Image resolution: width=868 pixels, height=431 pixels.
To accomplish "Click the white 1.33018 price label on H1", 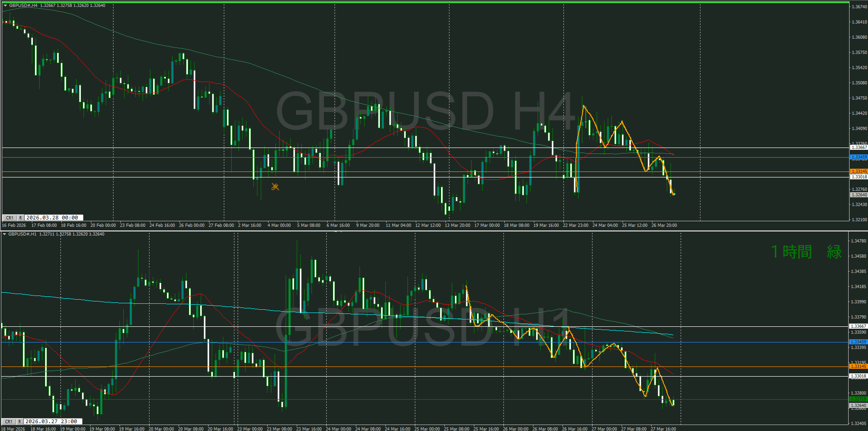I will [x=858, y=376].
